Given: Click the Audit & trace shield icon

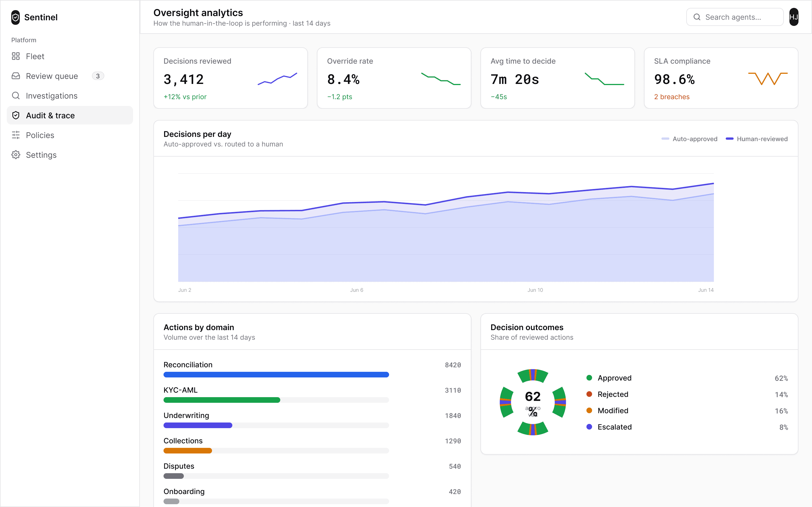Looking at the screenshot, I should click(x=16, y=115).
